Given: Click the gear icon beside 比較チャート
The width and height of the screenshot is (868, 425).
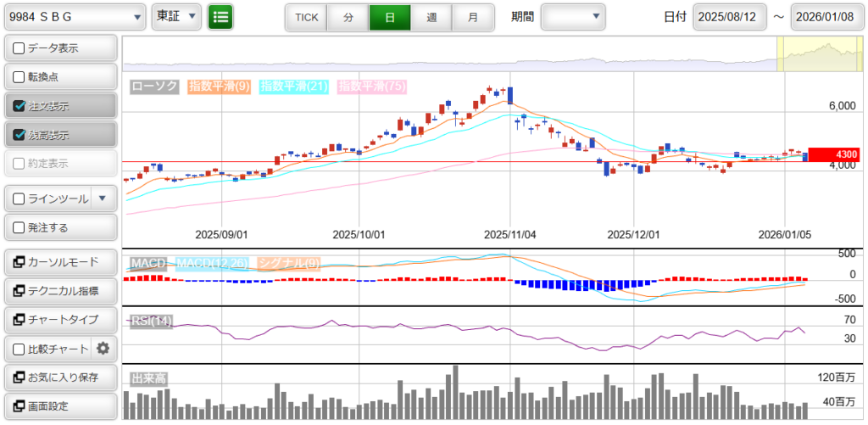Looking at the screenshot, I should pyautogui.click(x=103, y=348).
